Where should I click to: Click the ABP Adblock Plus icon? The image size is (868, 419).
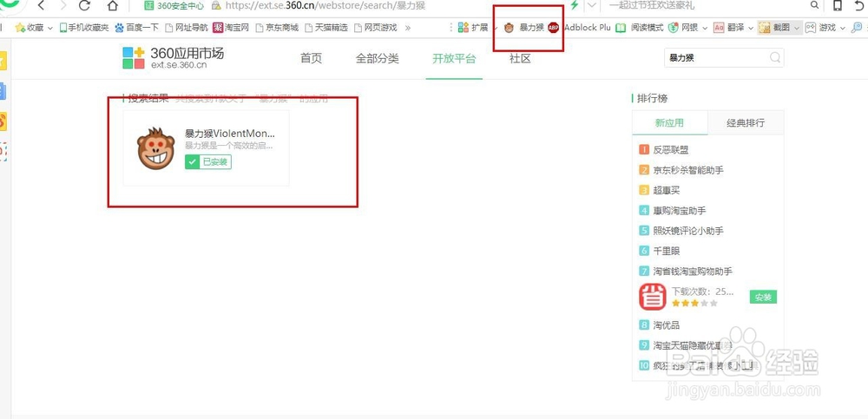(554, 28)
